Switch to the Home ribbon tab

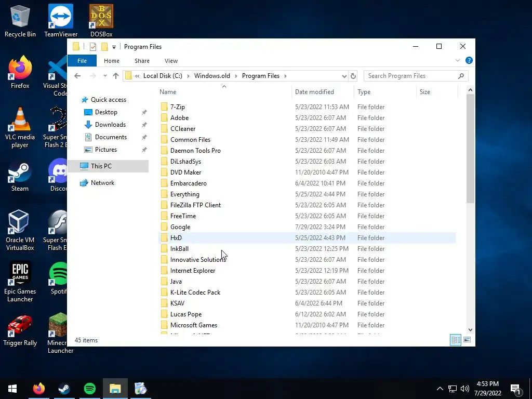tap(112, 61)
